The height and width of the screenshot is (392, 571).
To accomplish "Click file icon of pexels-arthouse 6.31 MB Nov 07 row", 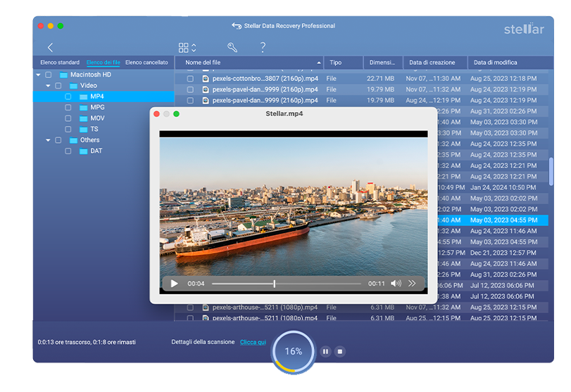I will [x=206, y=308].
